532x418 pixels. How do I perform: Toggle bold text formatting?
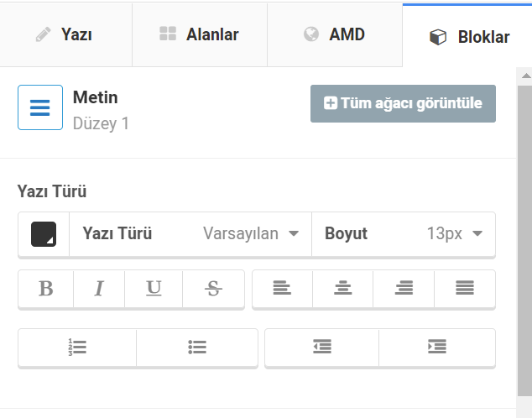coord(46,289)
